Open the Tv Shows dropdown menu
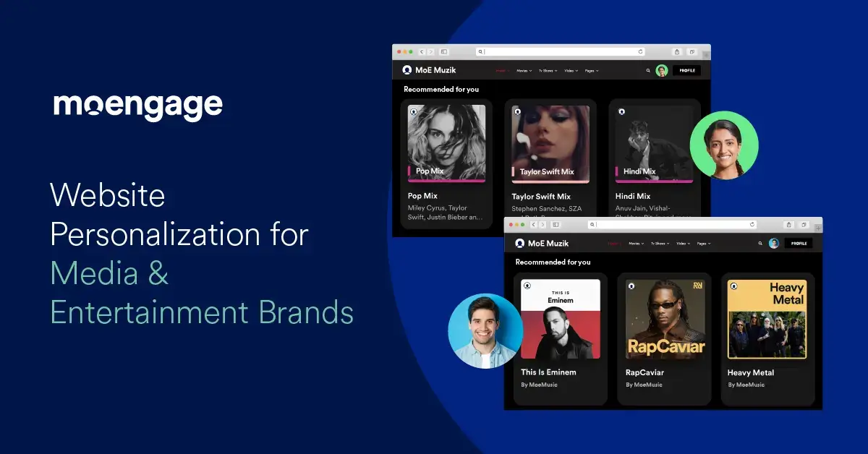The image size is (868, 454). [547, 70]
